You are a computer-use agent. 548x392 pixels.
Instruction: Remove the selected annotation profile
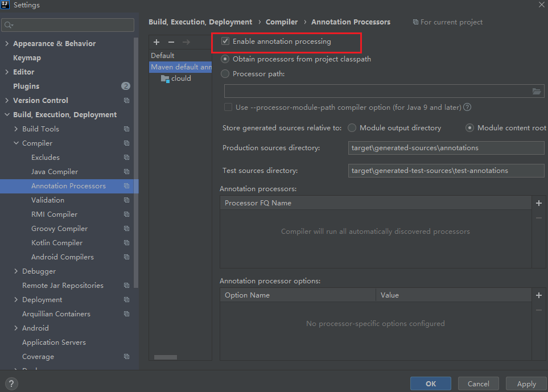[171, 42]
